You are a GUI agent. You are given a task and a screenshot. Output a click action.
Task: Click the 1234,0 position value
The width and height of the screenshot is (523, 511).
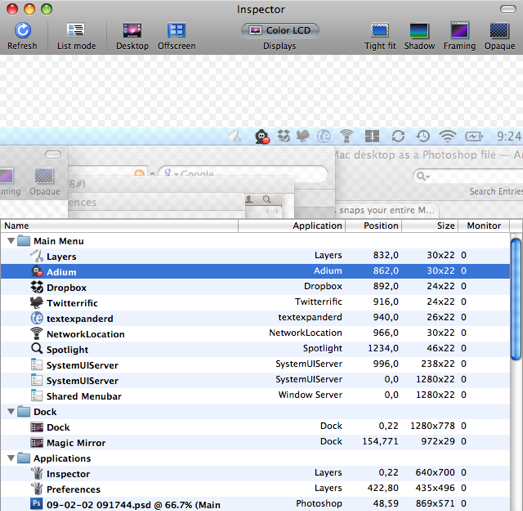[383, 348]
